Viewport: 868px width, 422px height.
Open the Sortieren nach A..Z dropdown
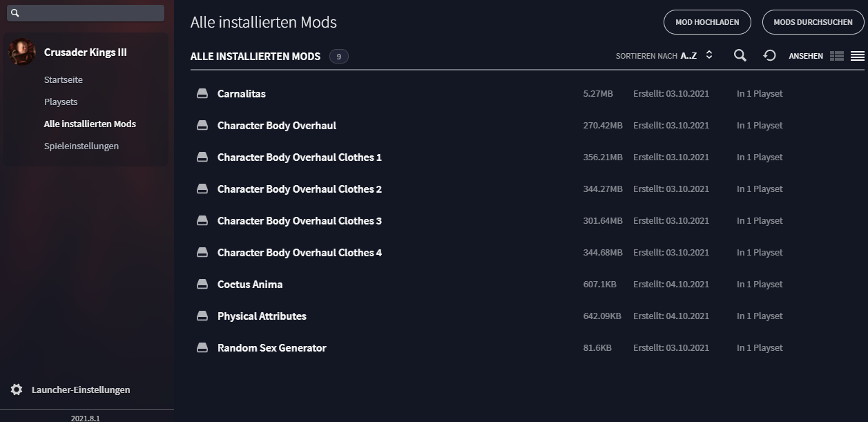[664, 56]
